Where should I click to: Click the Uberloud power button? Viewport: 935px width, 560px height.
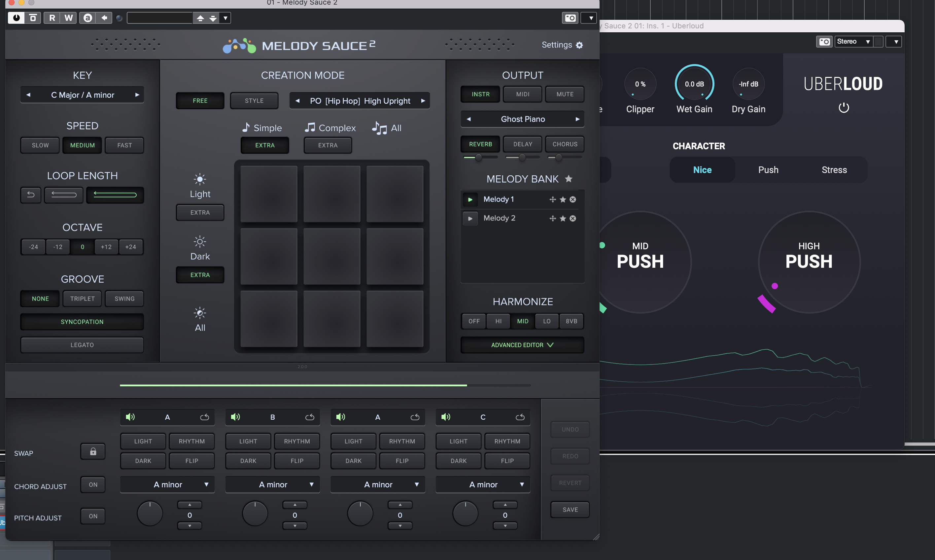coord(844,108)
